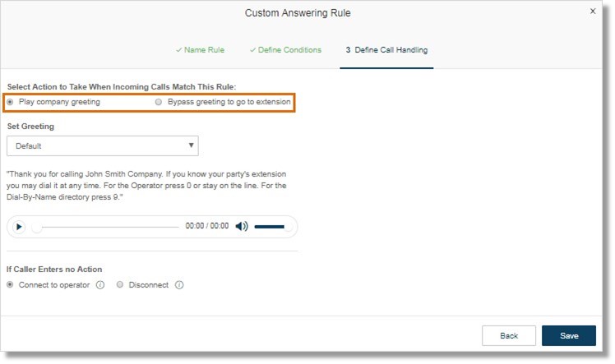Screen dimensions: 615x364
Task: Go to Define Conditions step
Action: (x=285, y=50)
